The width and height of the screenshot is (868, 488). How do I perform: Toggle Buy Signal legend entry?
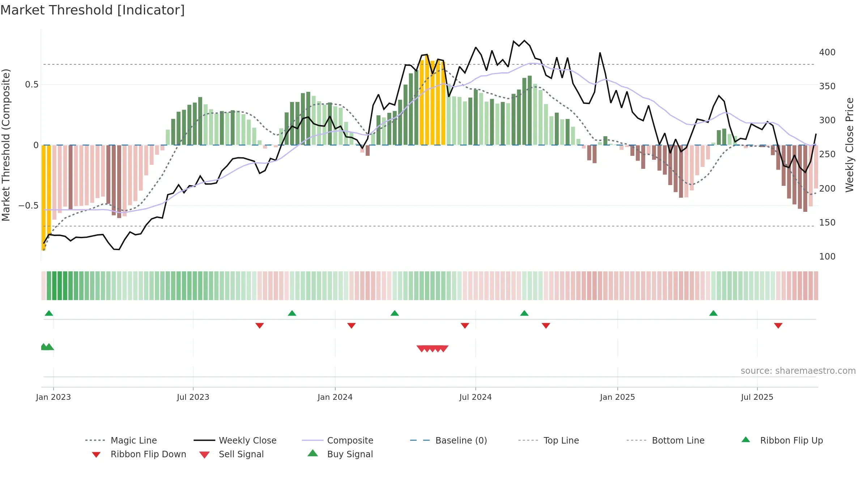click(x=340, y=454)
